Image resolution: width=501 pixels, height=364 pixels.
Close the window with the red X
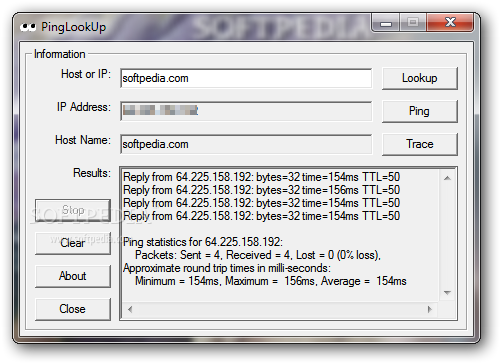tap(450, 22)
